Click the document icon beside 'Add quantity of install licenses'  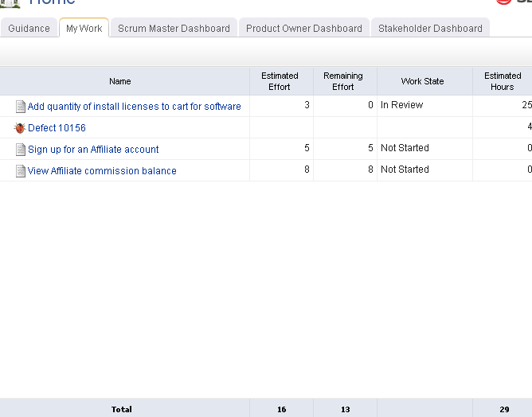click(x=21, y=107)
